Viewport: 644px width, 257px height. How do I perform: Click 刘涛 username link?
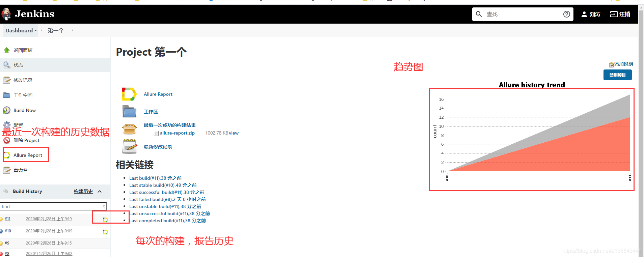point(595,14)
